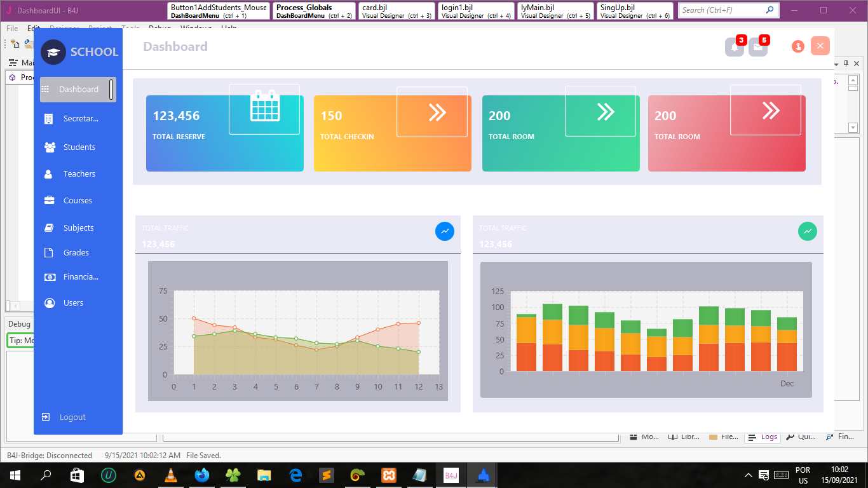Click Logout at the sidebar bottom
Image resolution: width=868 pixels, height=488 pixels.
click(x=64, y=417)
